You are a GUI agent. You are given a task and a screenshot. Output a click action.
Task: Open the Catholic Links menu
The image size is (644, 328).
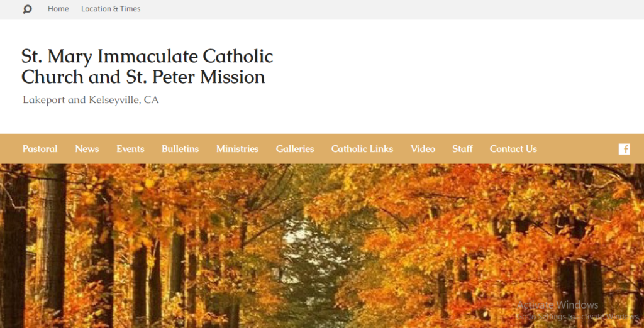click(x=362, y=149)
